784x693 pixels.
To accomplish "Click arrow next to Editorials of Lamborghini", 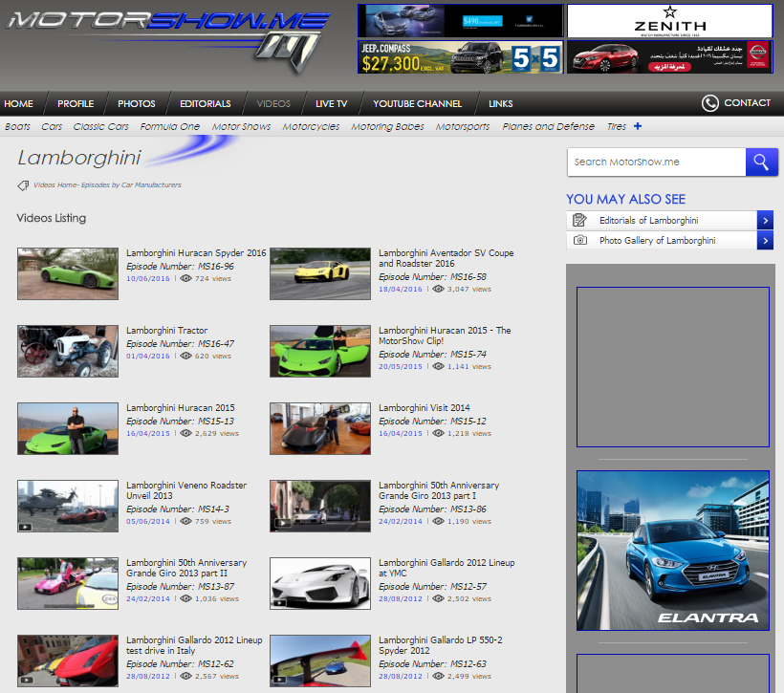I will 765,220.
